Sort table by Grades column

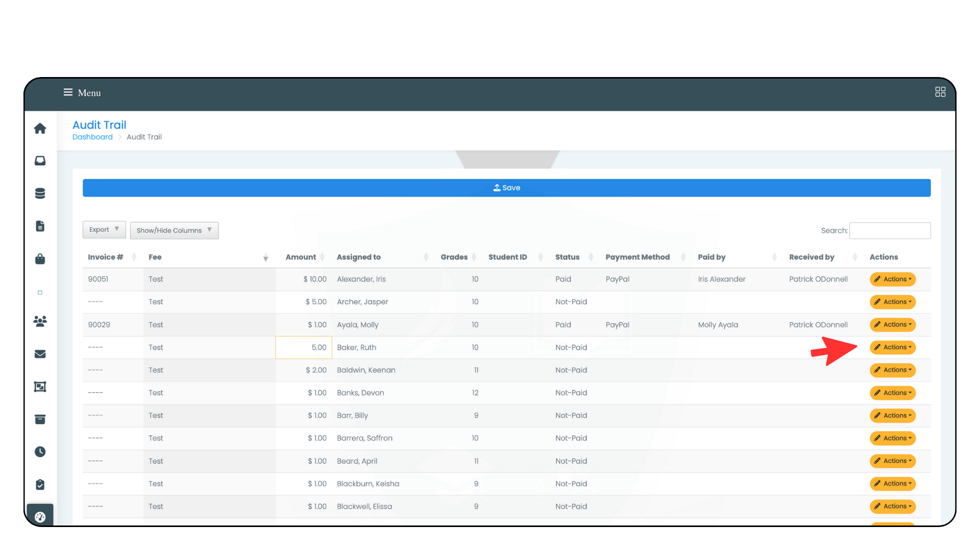tap(474, 257)
